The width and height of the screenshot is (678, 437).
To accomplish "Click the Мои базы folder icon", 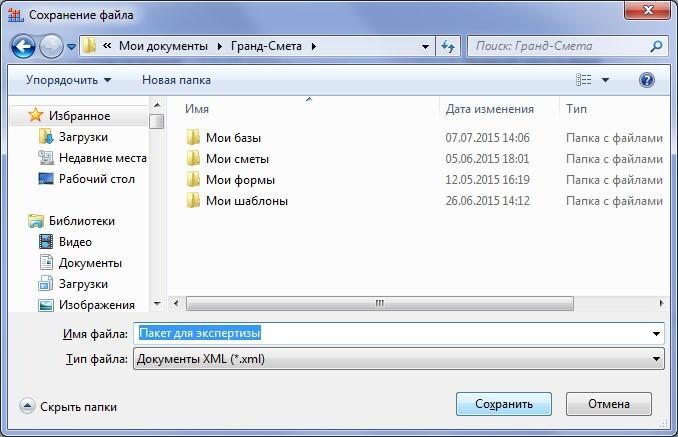I will click(x=193, y=137).
